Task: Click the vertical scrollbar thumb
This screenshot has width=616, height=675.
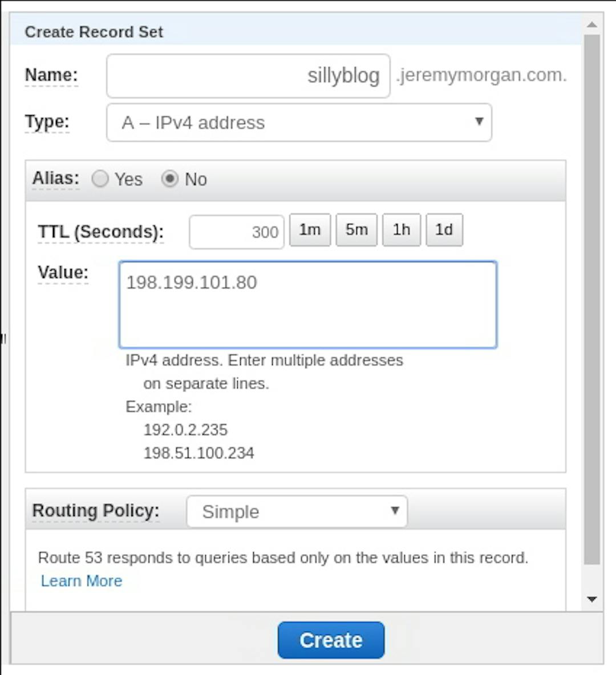Action: pyautogui.click(x=592, y=299)
